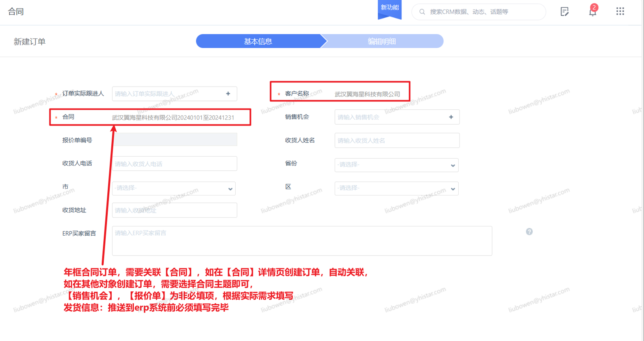Click the 省份 label
644x341 pixels.
pos(291,163)
